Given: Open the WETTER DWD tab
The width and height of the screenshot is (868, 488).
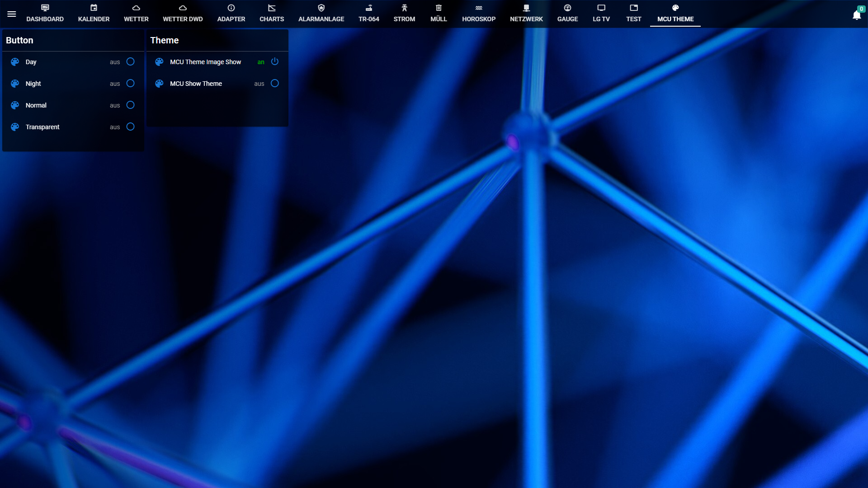Looking at the screenshot, I should (183, 14).
